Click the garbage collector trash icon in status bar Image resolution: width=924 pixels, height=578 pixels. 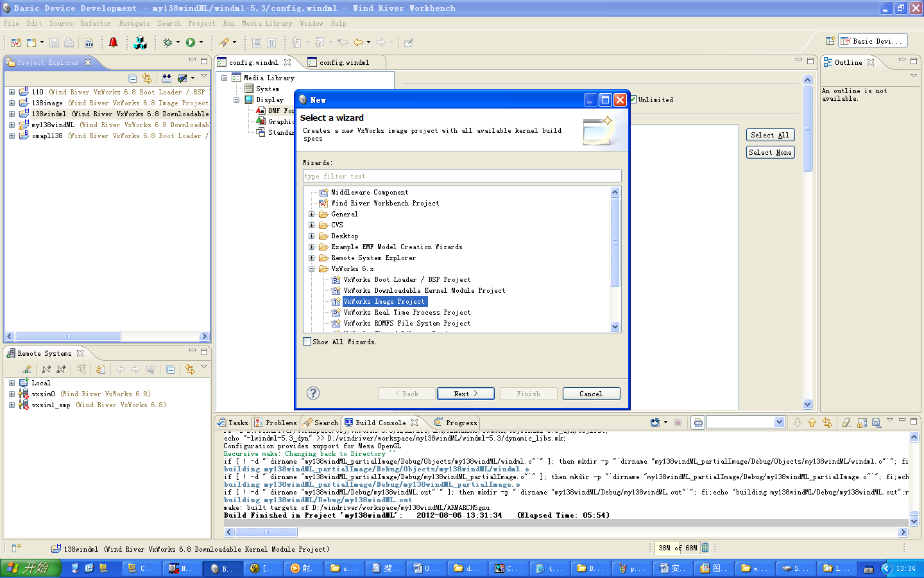point(705,548)
